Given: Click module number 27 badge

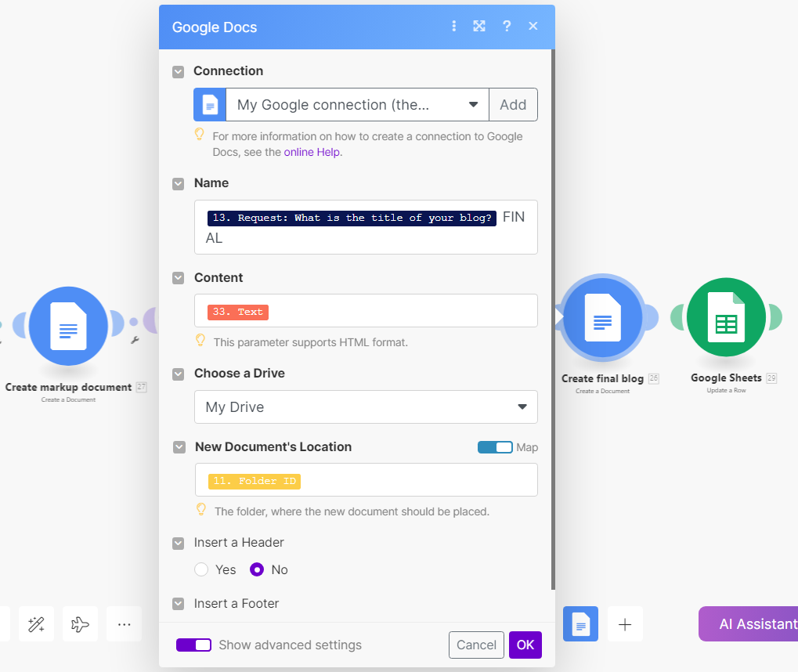Looking at the screenshot, I should pyautogui.click(x=142, y=387).
